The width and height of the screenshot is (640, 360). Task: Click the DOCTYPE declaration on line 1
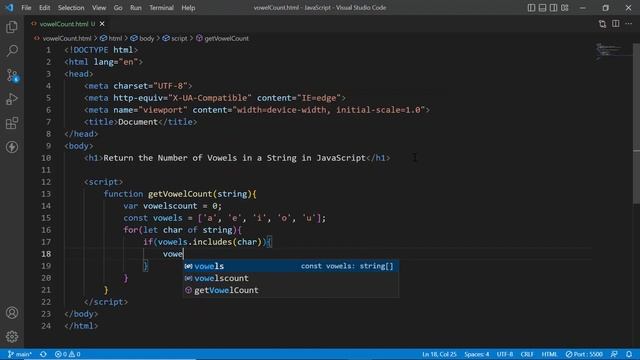tap(101, 50)
